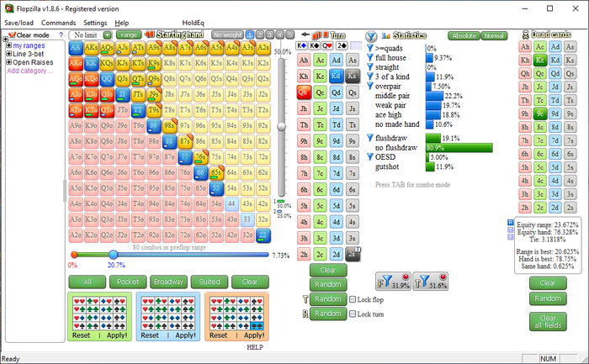Click the F street indicator beside equity box
The width and height of the screenshot is (589, 364).
click(x=510, y=237)
